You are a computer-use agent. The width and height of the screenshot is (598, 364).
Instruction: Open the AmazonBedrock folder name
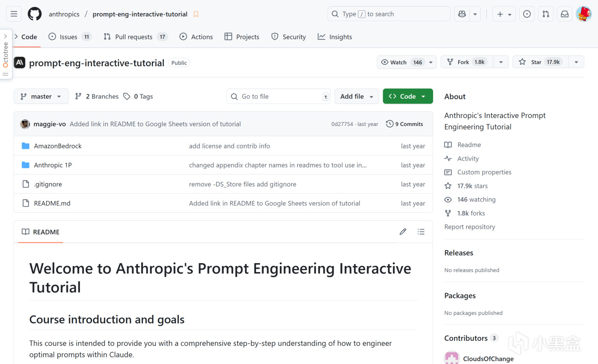(x=58, y=146)
